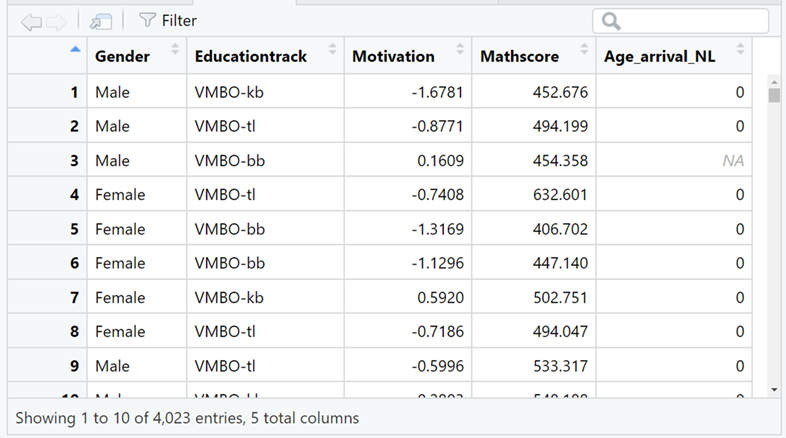Show the data in a new window

pyautogui.click(x=100, y=20)
